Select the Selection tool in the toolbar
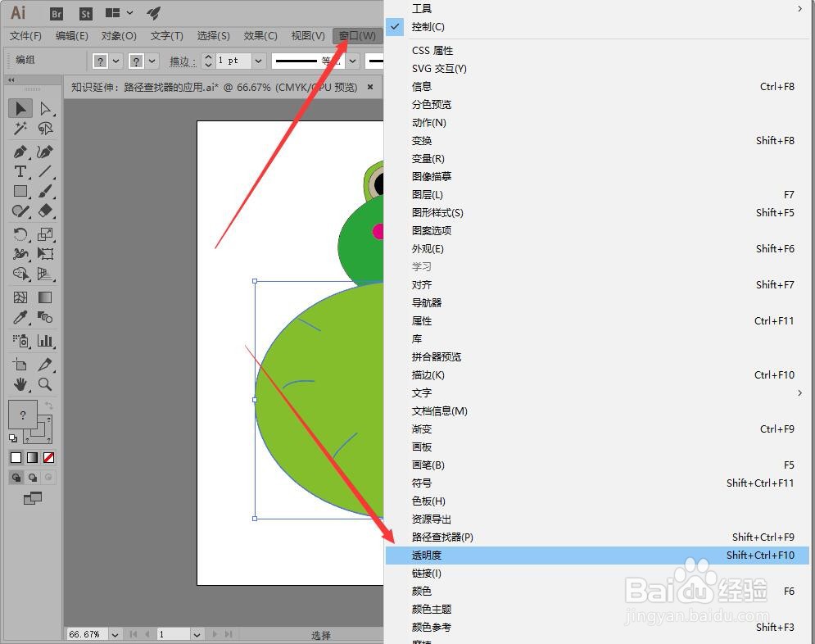The image size is (815, 644). (20, 107)
